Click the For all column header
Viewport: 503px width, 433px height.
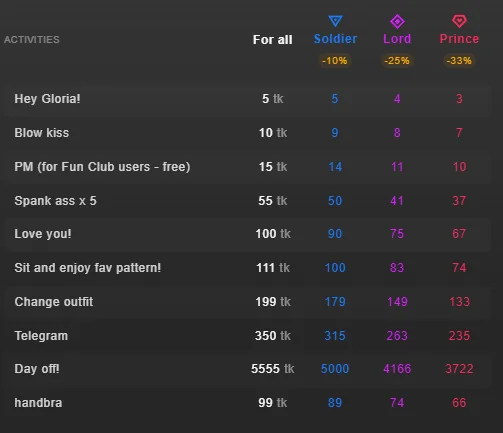coord(272,40)
